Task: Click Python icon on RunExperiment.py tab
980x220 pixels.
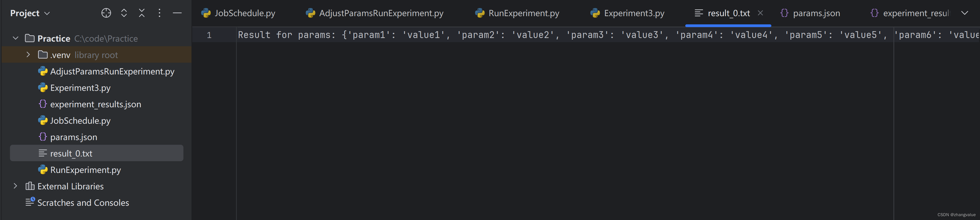Action: point(480,13)
